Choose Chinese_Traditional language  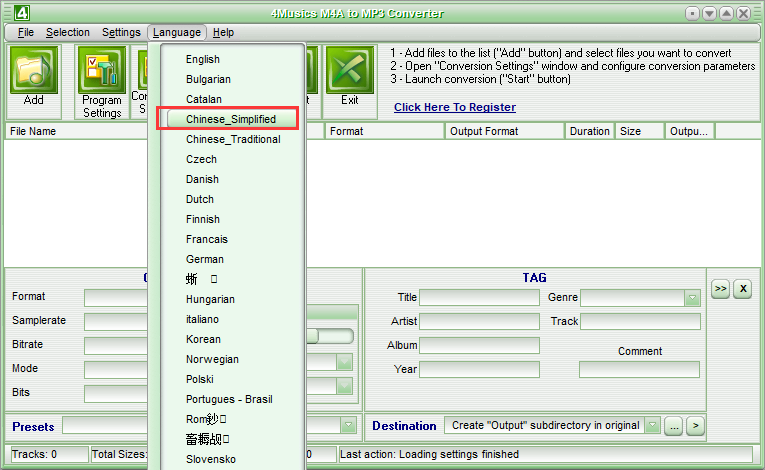pos(233,139)
